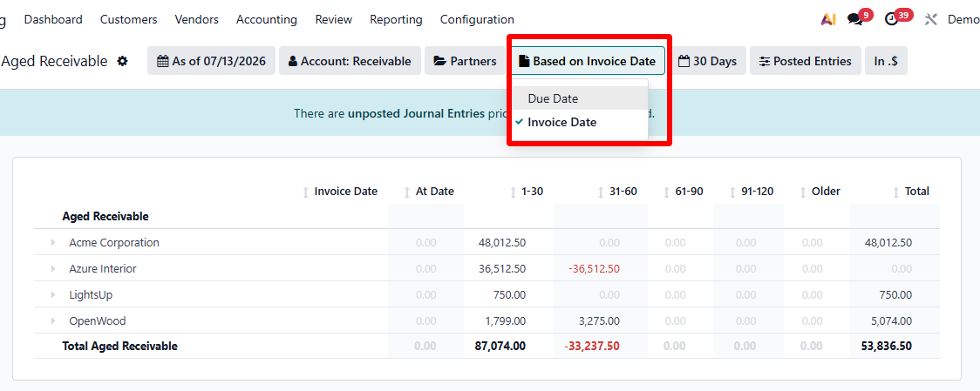Screen dimensions: 980x391
Task: Sort by the 91-120 column
Action: (732, 192)
